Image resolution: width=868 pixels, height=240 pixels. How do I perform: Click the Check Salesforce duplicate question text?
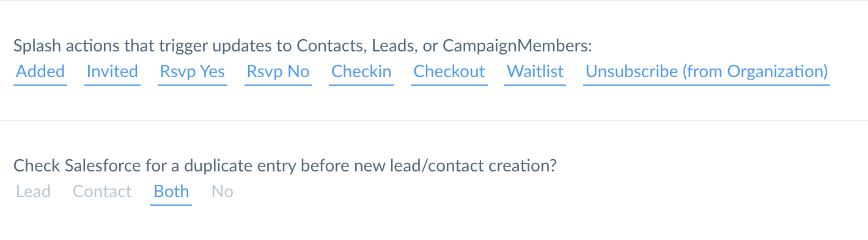(x=285, y=166)
